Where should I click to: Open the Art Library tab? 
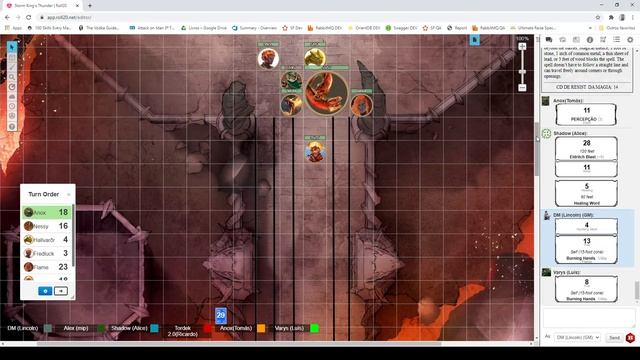[562, 40]
